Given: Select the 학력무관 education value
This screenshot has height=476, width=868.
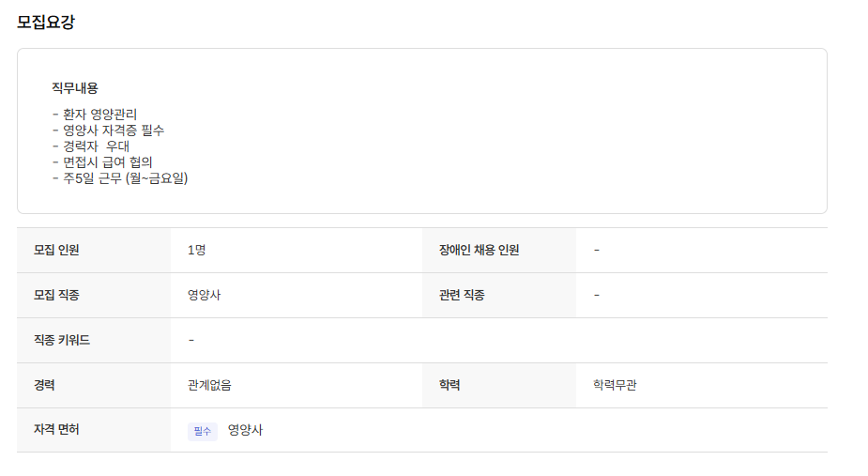Looking at the screenshot, I should [x=615, y=385].
